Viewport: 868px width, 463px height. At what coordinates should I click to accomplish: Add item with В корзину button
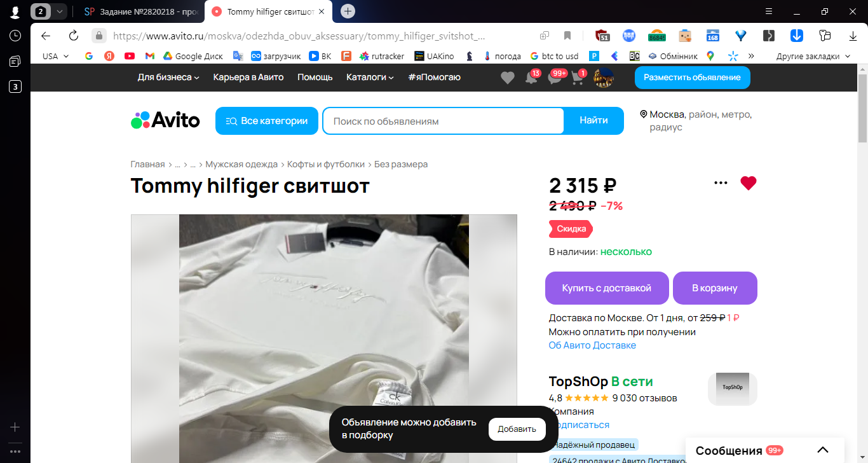(x=715, y=288)
